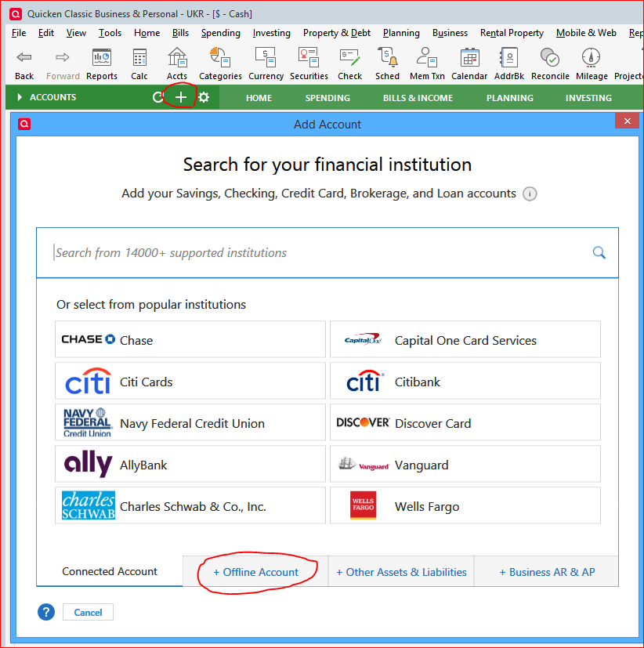
Task: Open AddrBk address book icon
Action: tap(509, 63)
